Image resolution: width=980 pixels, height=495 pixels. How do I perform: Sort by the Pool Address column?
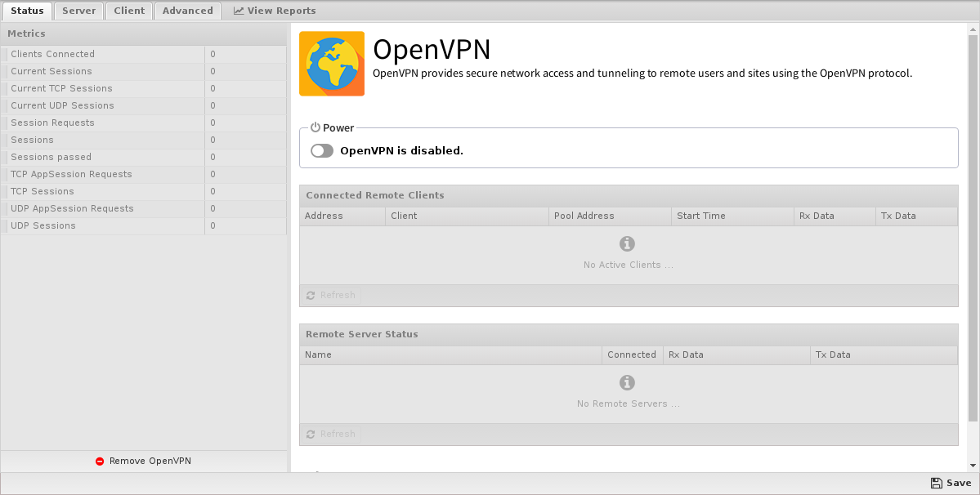point(610,216)
